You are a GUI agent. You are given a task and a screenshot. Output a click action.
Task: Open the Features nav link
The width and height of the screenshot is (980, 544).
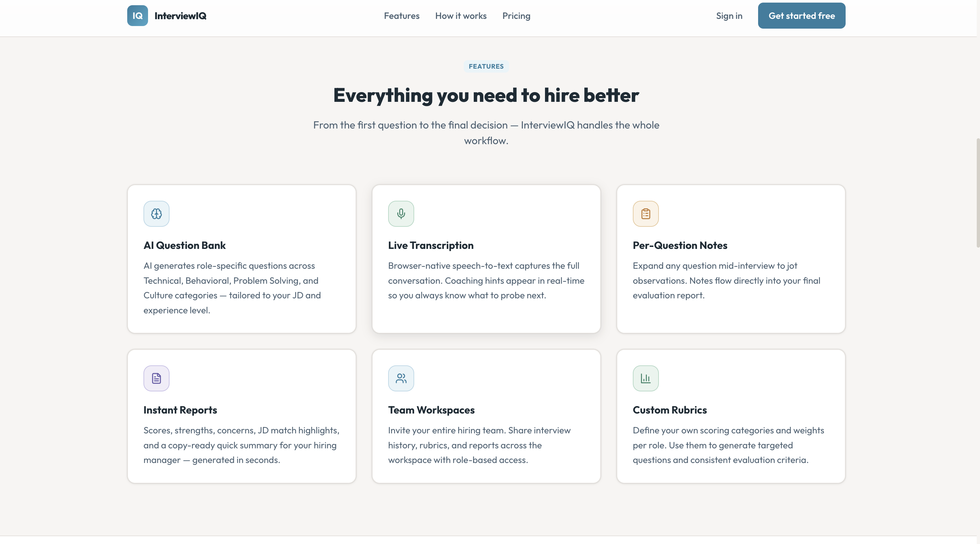(402, 16)
